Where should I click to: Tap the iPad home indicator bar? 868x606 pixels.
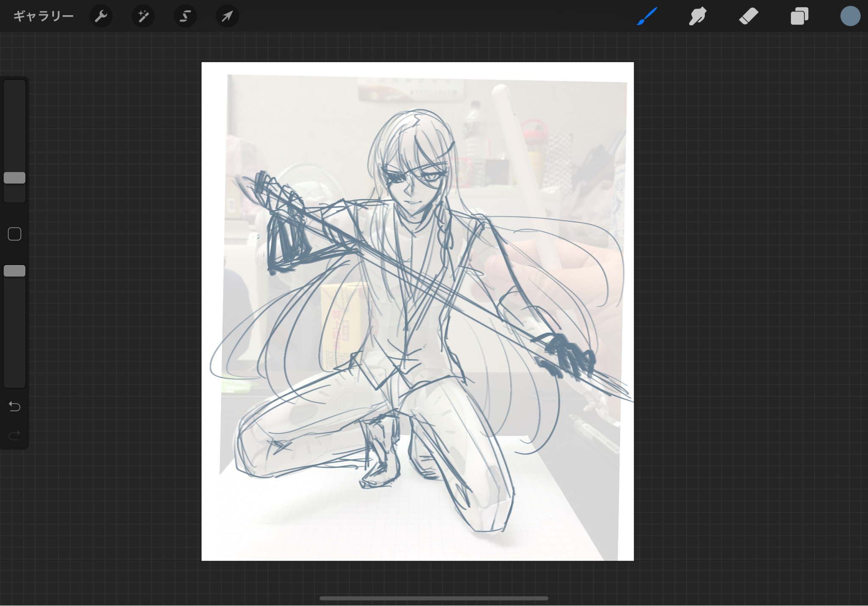coord(434,598)
